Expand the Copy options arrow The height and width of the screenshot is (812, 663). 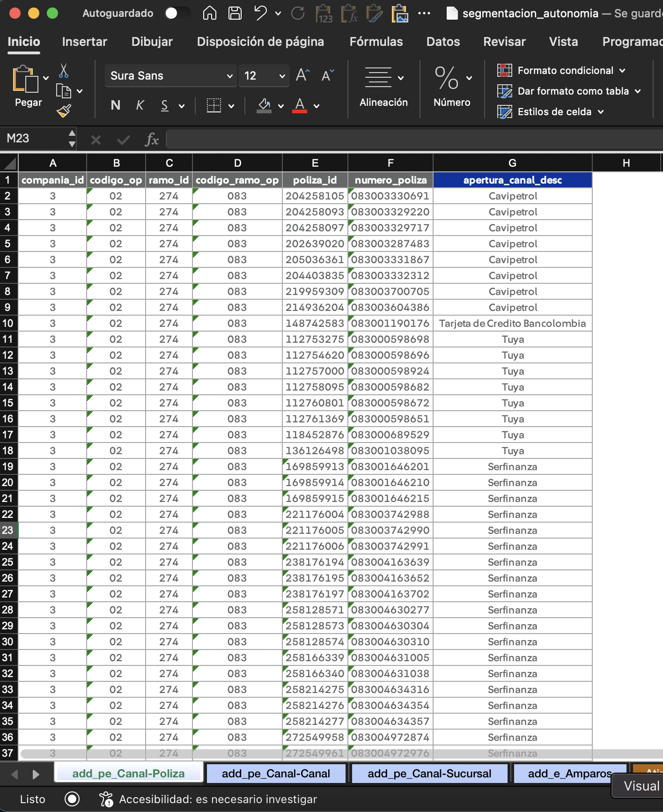80,91
